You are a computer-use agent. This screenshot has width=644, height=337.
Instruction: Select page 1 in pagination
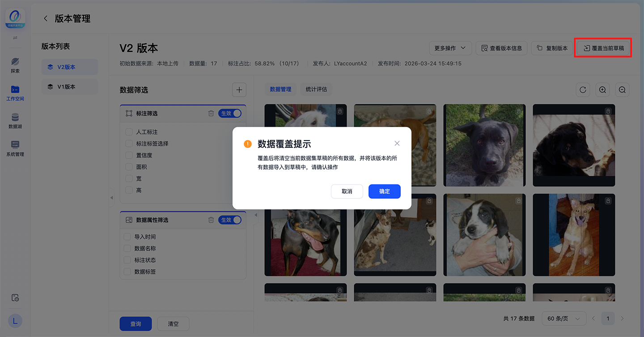click(608, 319)
